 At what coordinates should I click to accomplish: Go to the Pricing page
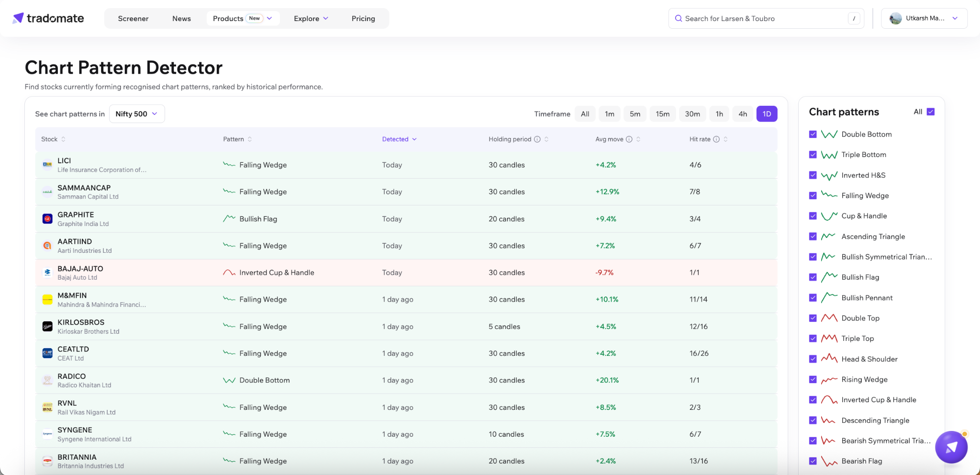click(363, 19)
